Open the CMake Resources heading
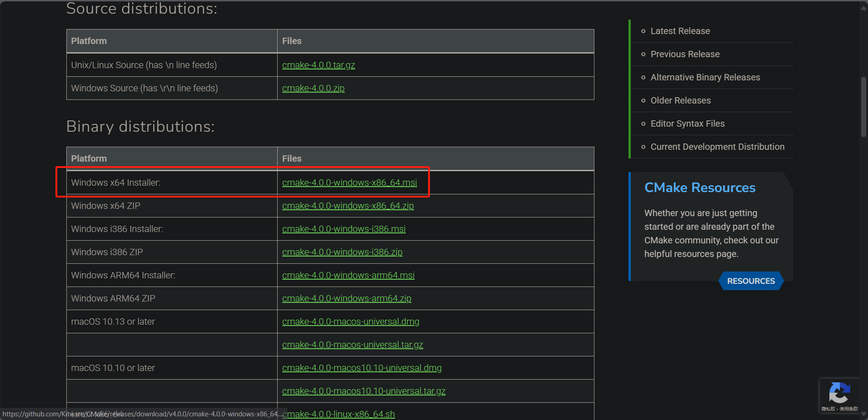This screenshot has height=420, width=868. point(700,188)
